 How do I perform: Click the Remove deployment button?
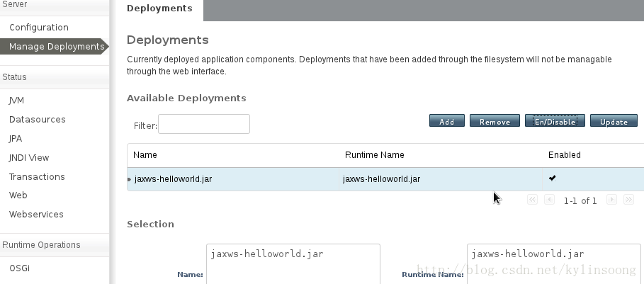(x=495, y=120)
